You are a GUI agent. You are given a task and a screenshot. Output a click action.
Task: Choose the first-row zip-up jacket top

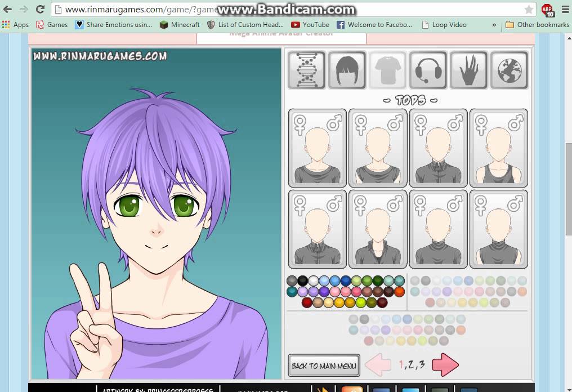pyautogui.click(x=438, y=148)
